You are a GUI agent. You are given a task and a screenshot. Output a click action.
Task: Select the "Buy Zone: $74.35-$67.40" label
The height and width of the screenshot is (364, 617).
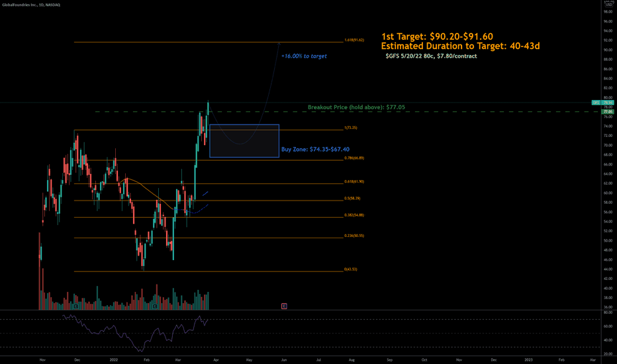315,149
